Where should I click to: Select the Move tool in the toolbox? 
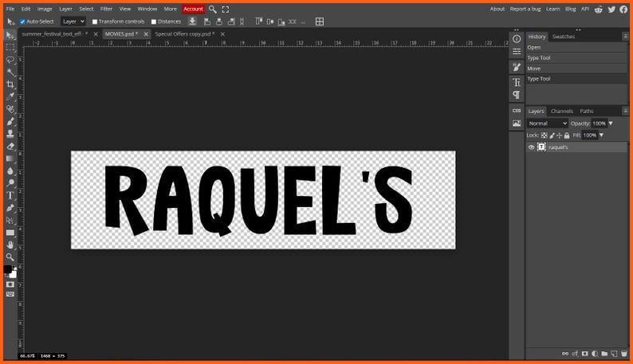click(x=10, y=36)
